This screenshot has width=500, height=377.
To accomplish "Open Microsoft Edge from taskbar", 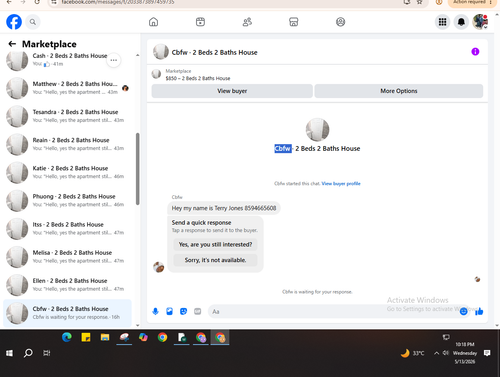I will pyautogui.click(x=67, y=337).
